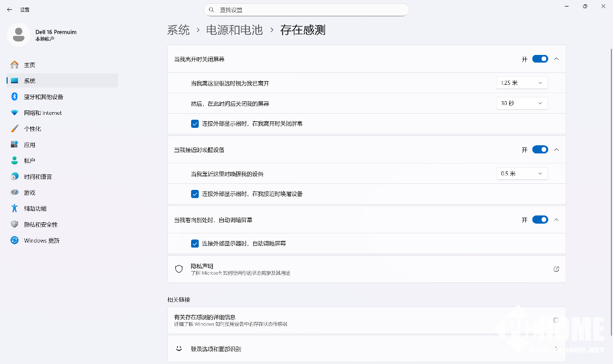Turn off 当我离开时关闭屏幕 toggle
Viewport: 613px width, 364px height.
point(540,59)
